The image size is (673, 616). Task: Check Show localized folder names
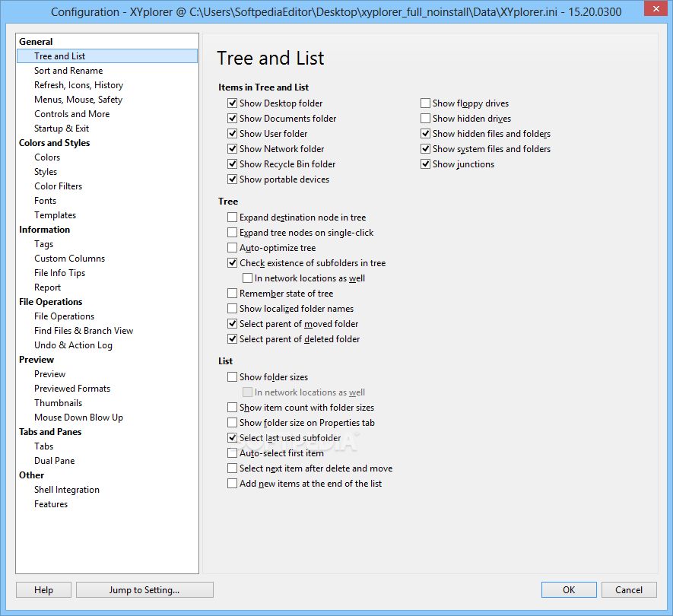coord(232,309)
